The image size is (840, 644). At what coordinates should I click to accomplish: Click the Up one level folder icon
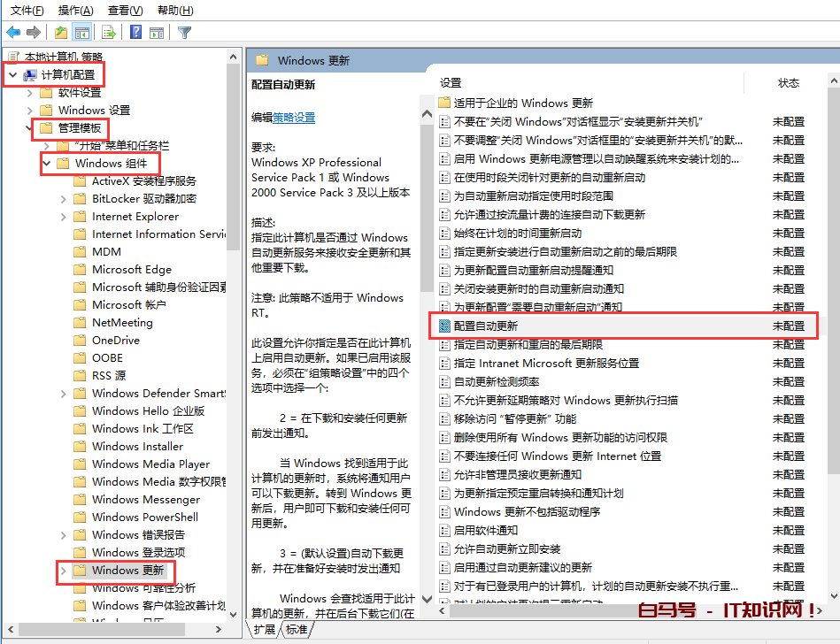60,33
